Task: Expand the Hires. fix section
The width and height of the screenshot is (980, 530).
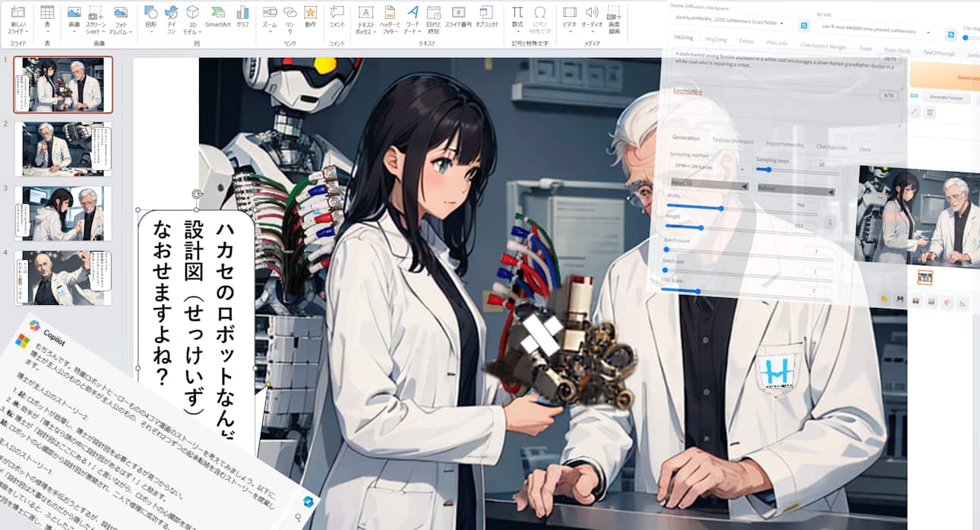Action: click(x=710, y=187)
